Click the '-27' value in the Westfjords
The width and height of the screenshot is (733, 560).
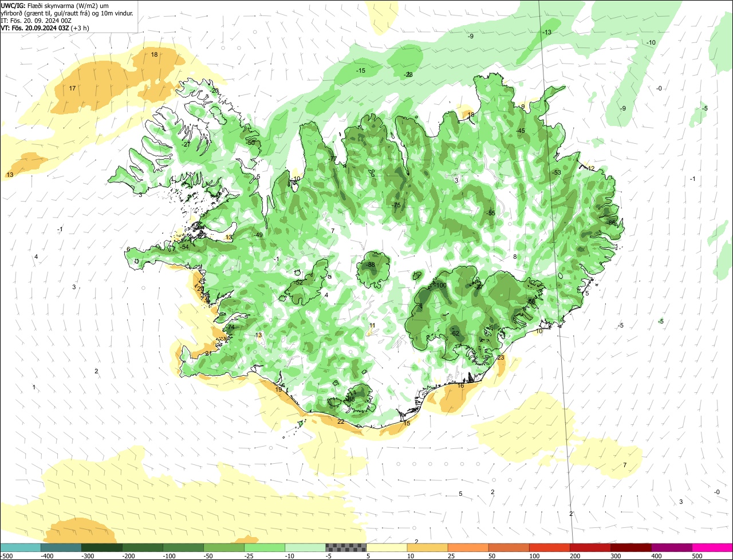(186, 144)
